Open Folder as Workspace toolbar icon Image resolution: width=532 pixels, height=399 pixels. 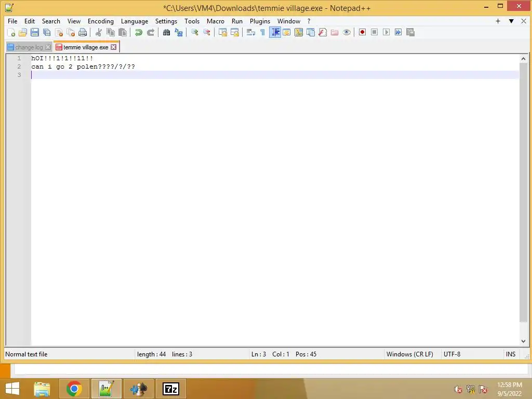(x=335, y=32)
